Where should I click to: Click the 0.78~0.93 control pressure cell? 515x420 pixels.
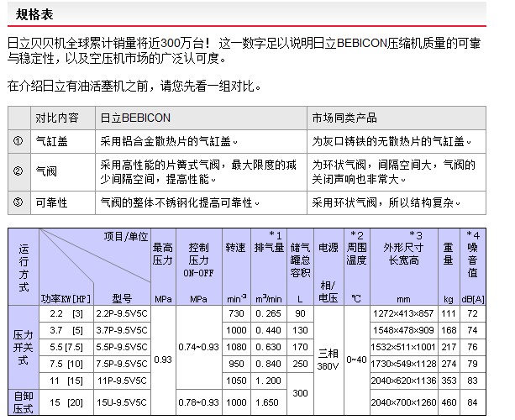199,402
